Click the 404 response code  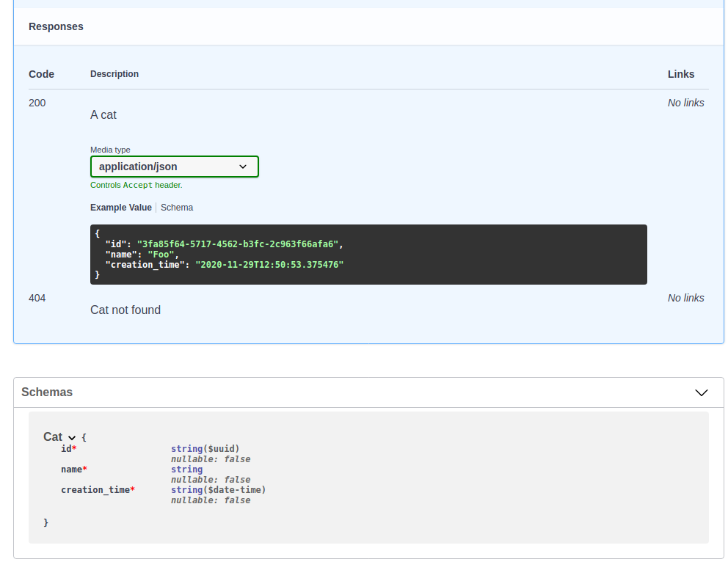point(37,298)
